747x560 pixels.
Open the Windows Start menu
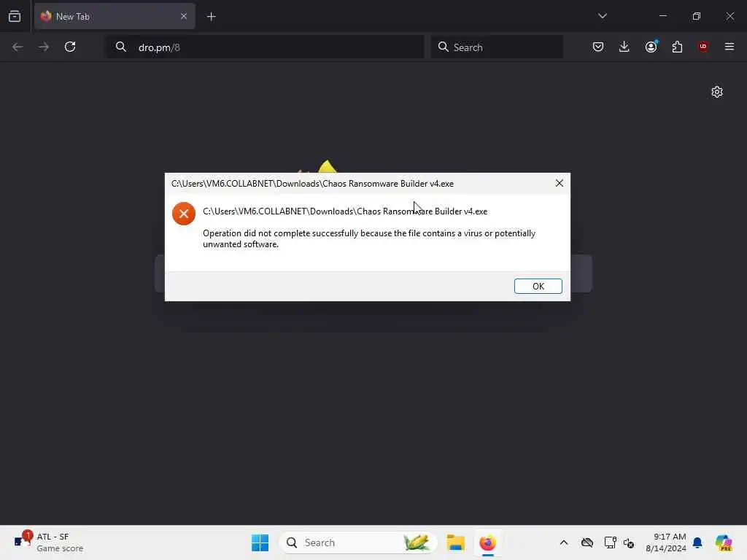point(260,542)
